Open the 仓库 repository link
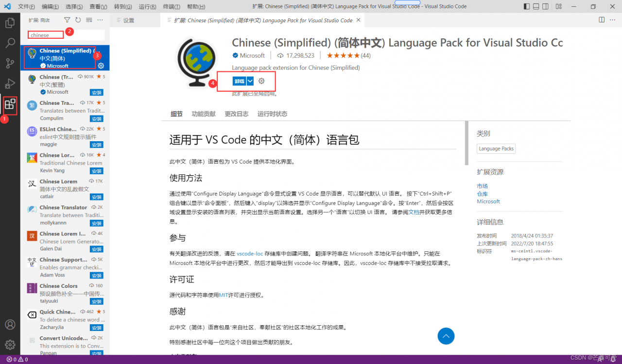Viewport: 622px width, 364px height. pyautogui.click(x=482, y=194)
